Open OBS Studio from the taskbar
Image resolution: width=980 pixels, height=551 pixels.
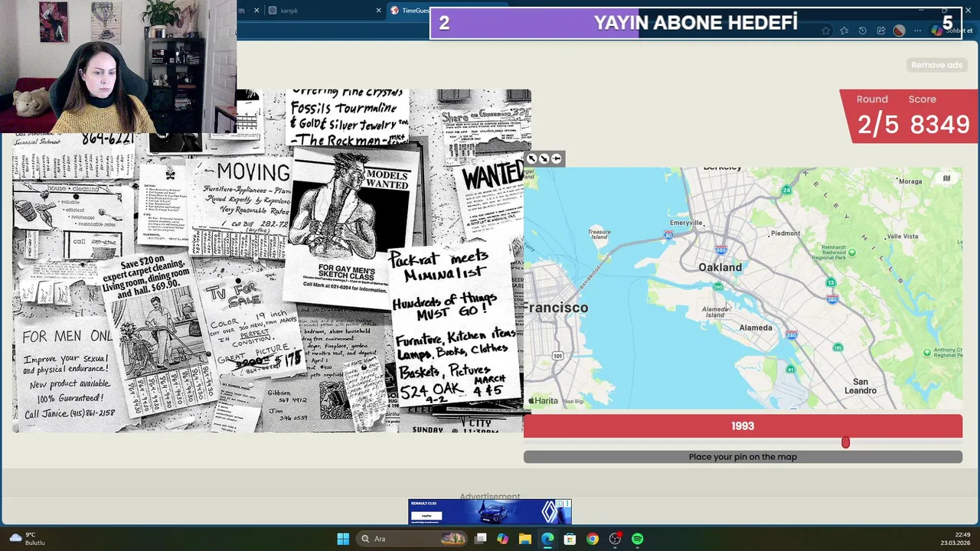coord(615,539)
